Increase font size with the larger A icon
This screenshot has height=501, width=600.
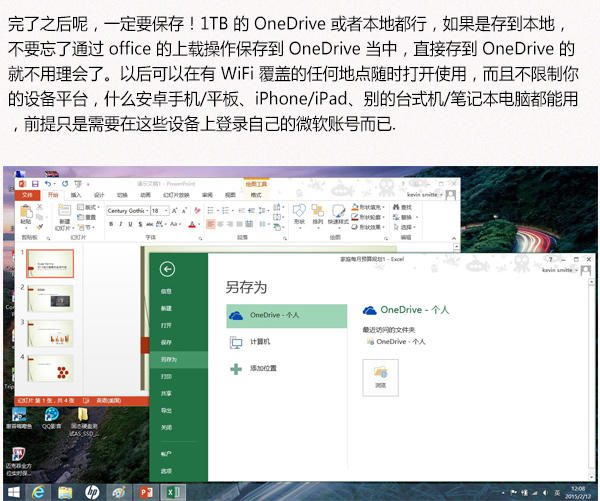click(174, 211)
